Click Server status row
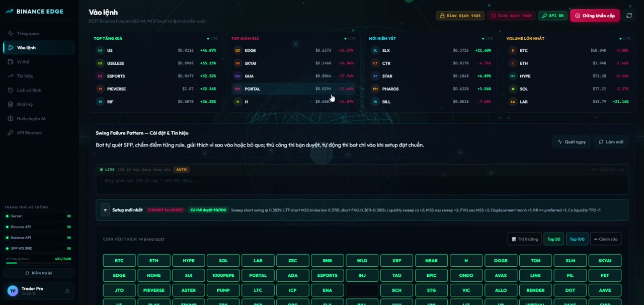The image size is (644, 305). [x=39, y=216]
